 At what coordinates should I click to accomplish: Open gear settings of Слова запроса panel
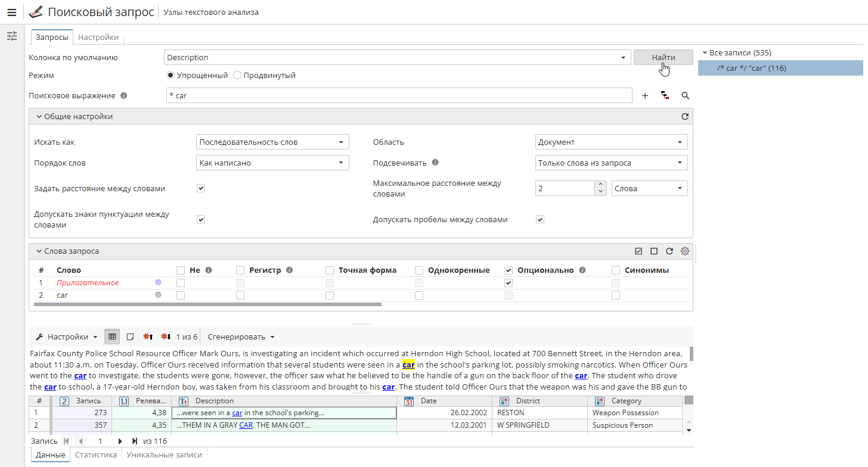point(685,251)
